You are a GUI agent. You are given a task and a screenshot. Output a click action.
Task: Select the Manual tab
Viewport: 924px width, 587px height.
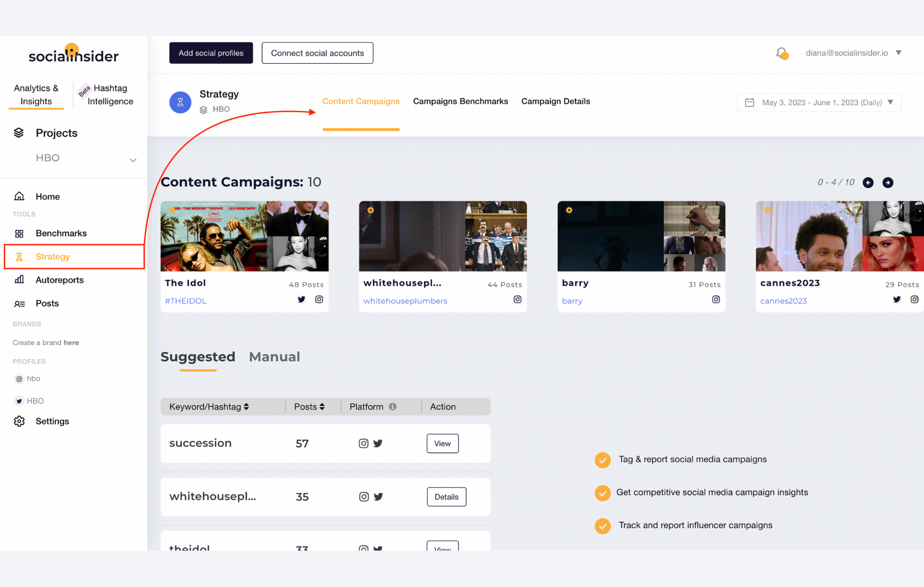(274, 357)
